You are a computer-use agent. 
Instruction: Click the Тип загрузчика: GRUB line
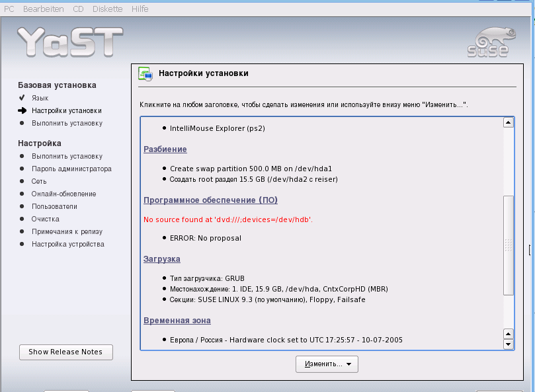pos(207,278)
